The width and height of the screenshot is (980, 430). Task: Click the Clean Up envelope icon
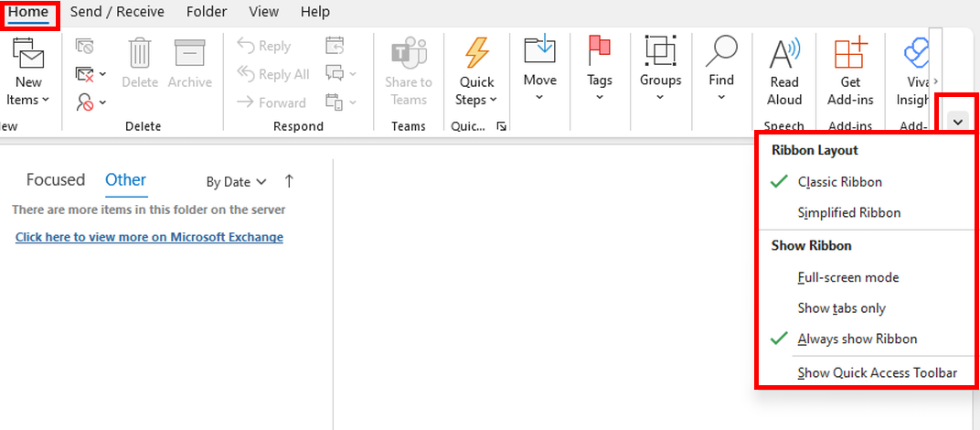point(84,74)
